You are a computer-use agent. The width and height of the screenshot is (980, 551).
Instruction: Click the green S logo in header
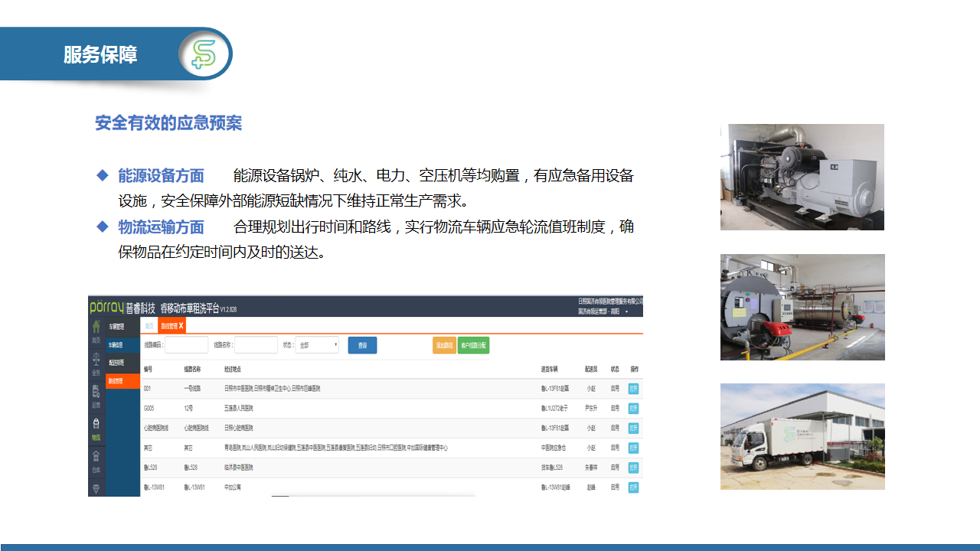tap(204, 54)
